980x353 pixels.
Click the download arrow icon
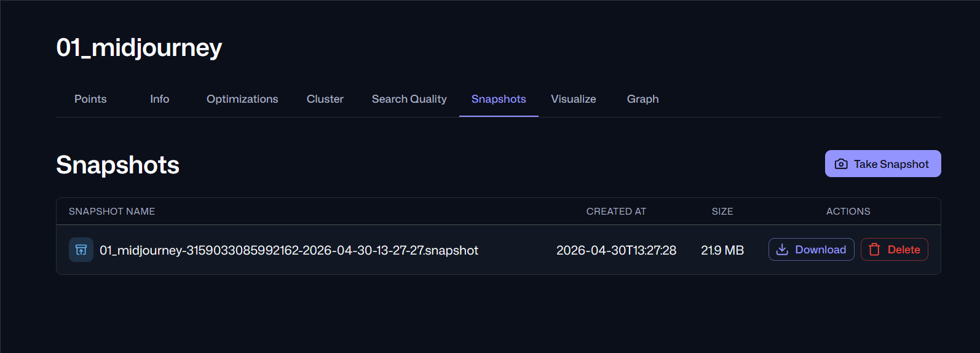[782, 250]
